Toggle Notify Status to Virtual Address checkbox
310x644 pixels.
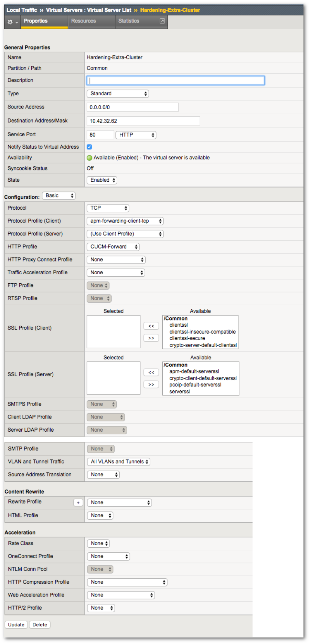[89, 147]
